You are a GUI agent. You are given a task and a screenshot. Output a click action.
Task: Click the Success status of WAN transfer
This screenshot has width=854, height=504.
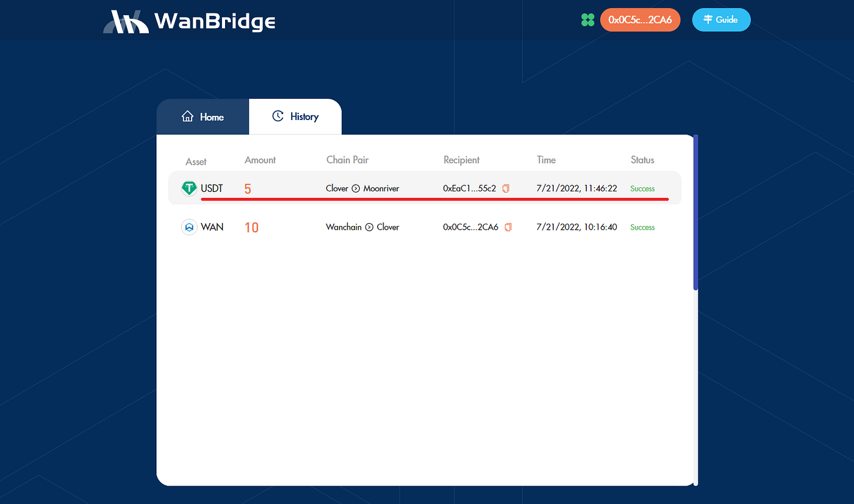pos(642,227)
